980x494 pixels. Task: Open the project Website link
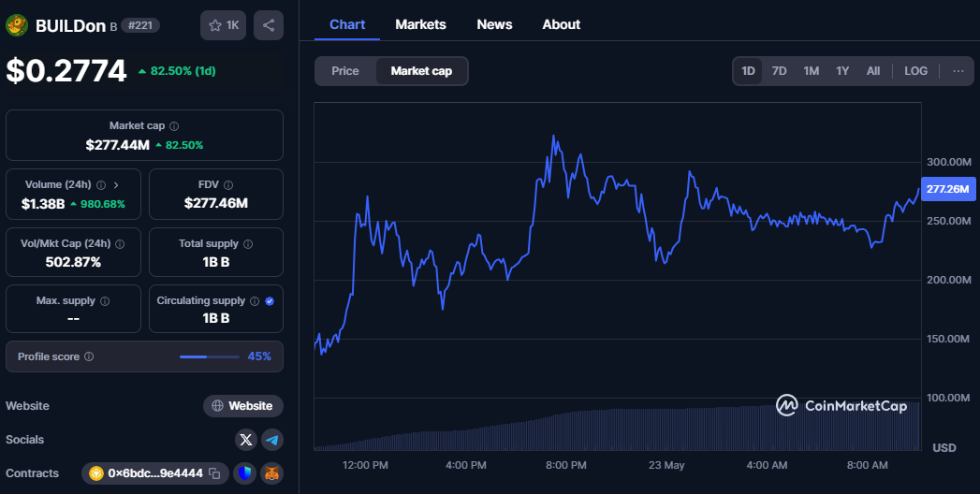[243, 406]
